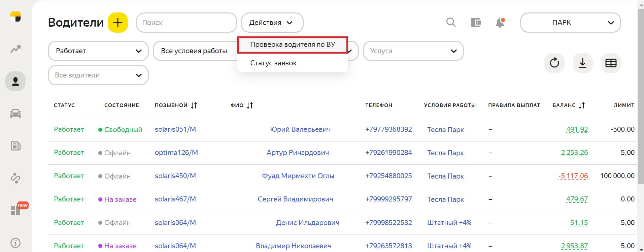Click phone number +79261990284
Screen dimensions: 644x252
point(388,153)
